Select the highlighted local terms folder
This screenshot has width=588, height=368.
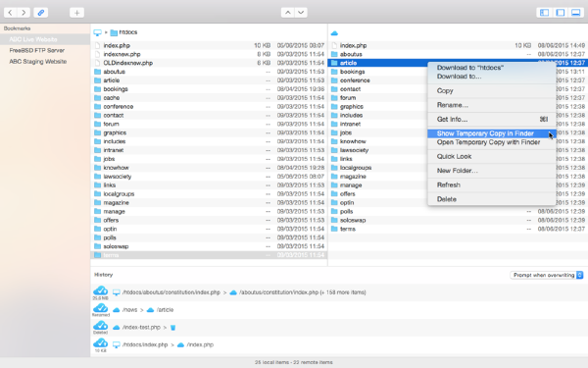pos(209,255)
